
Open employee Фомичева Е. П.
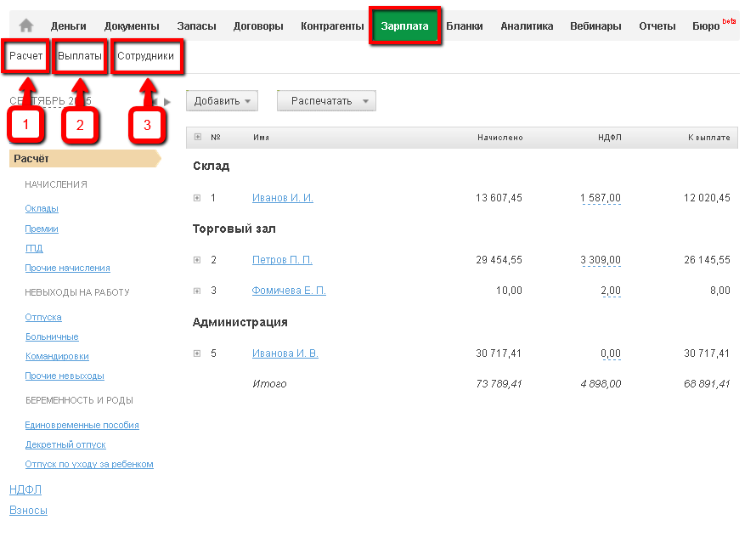click(289, 291)
